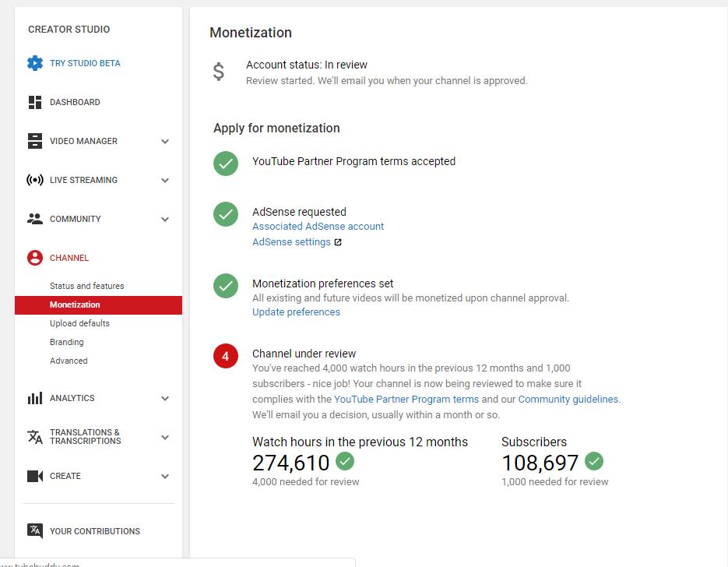Viewport: 728px width, 567px height.
Task: Open Advanced channel settings
Action: (69, 361)
